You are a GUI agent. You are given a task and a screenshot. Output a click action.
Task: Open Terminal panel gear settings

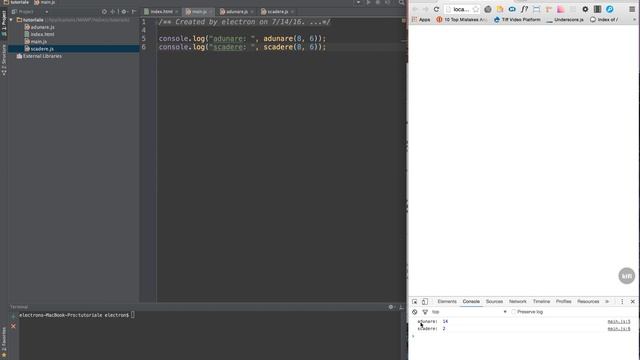391,307
